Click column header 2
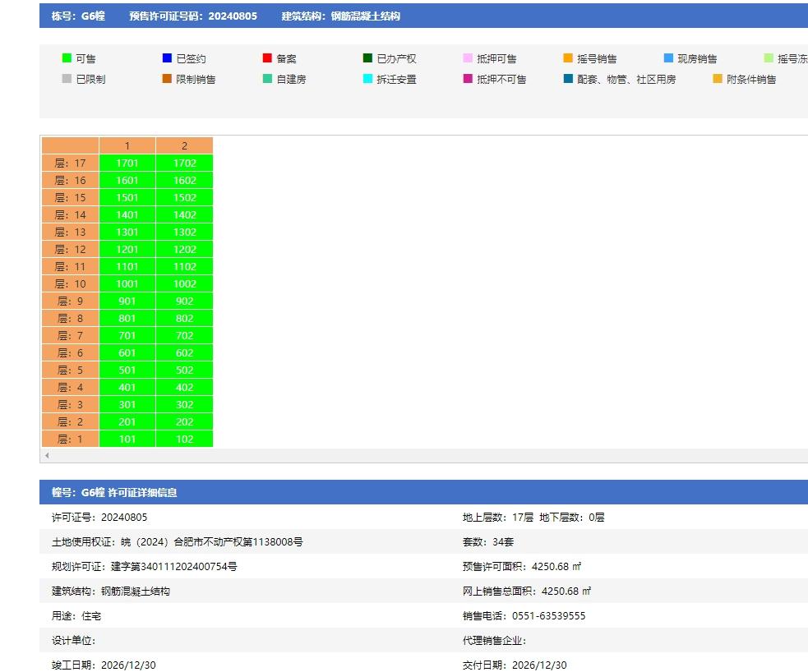This screenshot has width=808, height=672. (x=184, y=145)
